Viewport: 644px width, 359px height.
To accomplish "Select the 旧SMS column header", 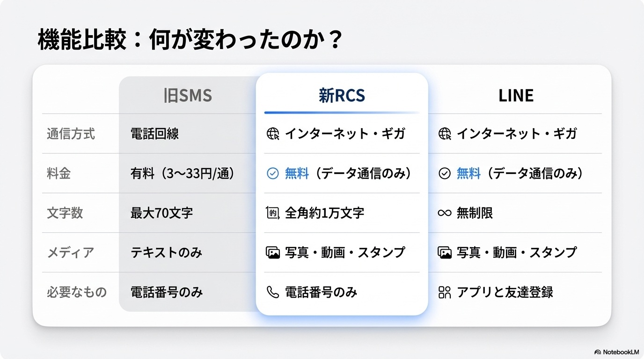I will click(x=188, y=96).
